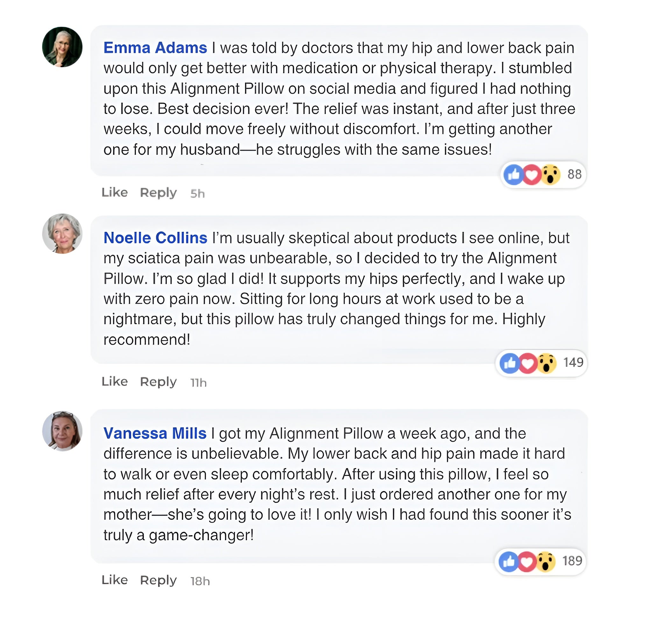
Task: Click the thumbs-up reaction on Noelle Collins' comment
Action: point(509,363)
